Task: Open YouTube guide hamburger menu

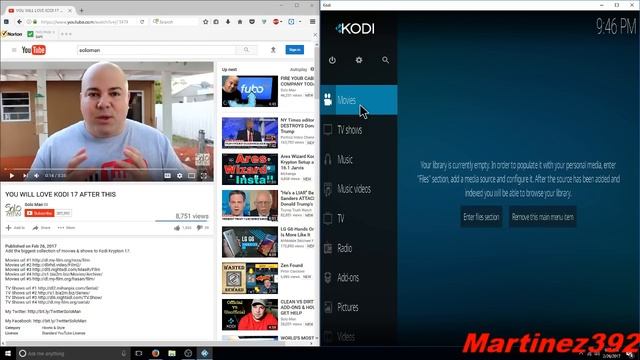Action: [14, 50]
